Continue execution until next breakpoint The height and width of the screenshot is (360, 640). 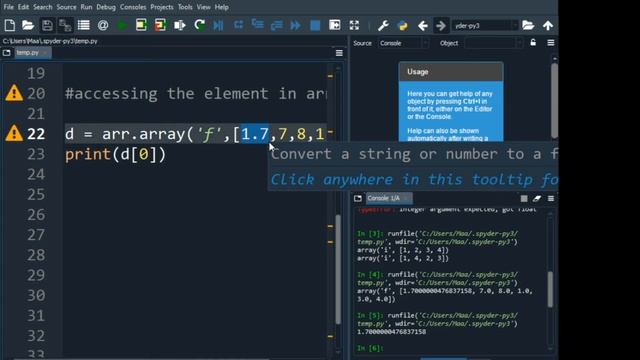[x=296, y=25]
